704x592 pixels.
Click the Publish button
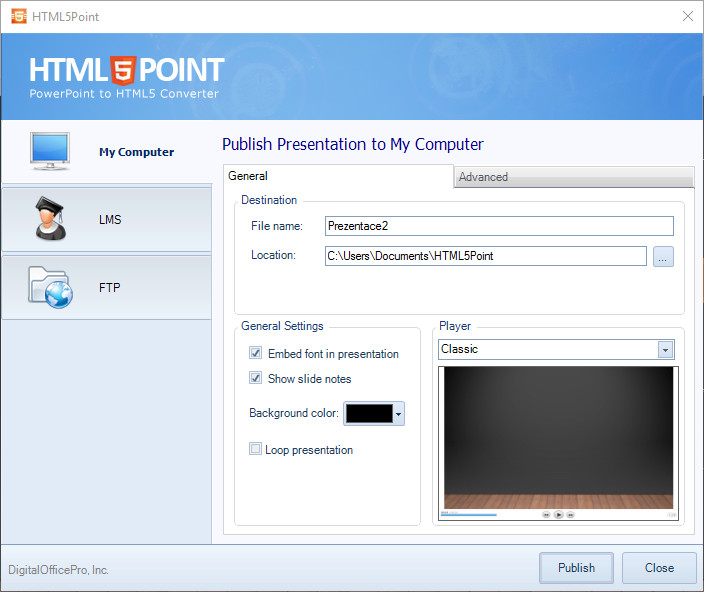point(576,568)
